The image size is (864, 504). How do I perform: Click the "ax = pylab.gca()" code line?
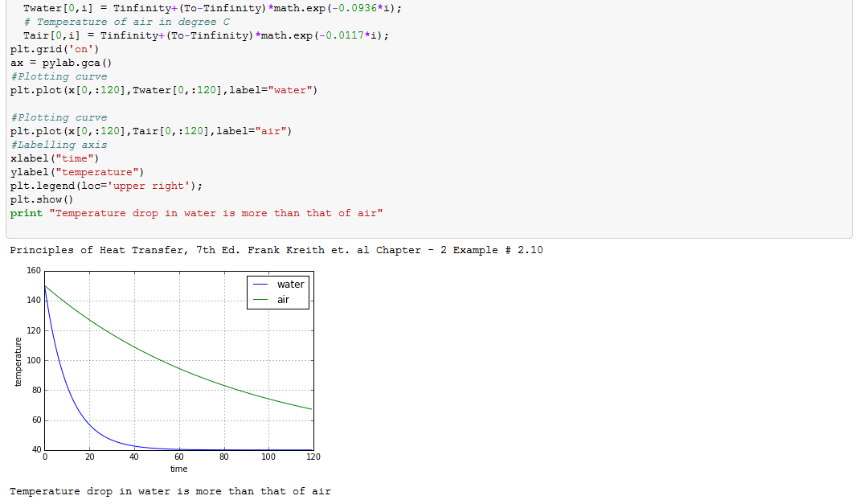point(61,63)
